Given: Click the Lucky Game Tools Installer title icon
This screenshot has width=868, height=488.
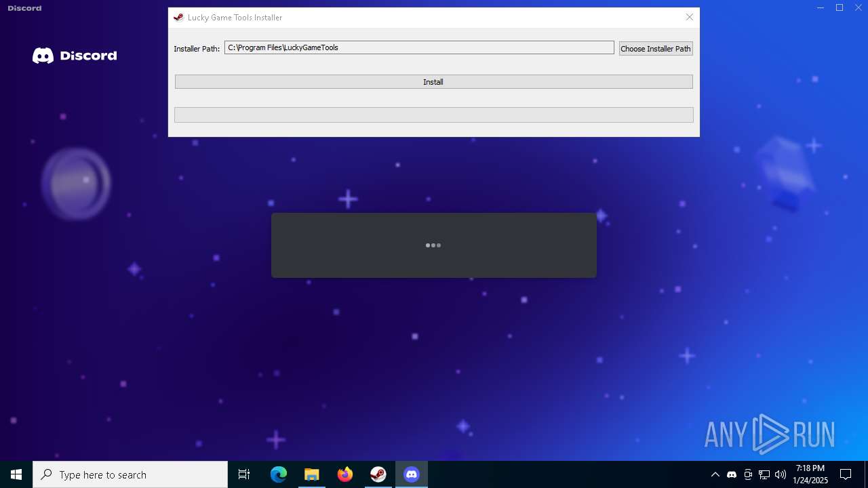Looking at the screenshot, I should [x=178, y=18].
